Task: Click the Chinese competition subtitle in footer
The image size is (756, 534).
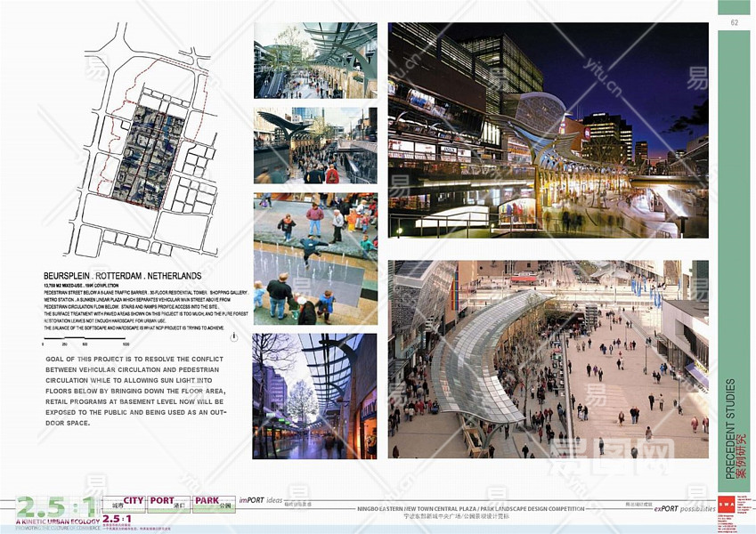Action: [x=456, y=516]
